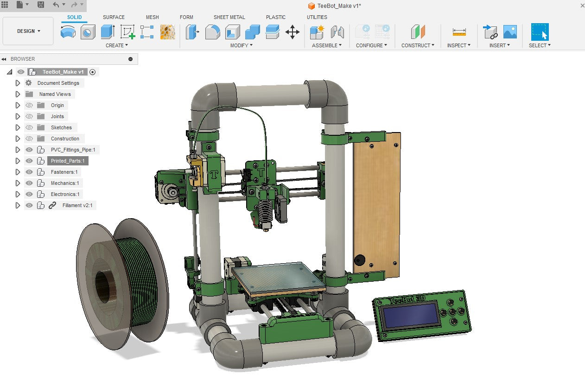The image size is (585, 392).
Task: Select the Shell tool icon
Action: (232, 32)
